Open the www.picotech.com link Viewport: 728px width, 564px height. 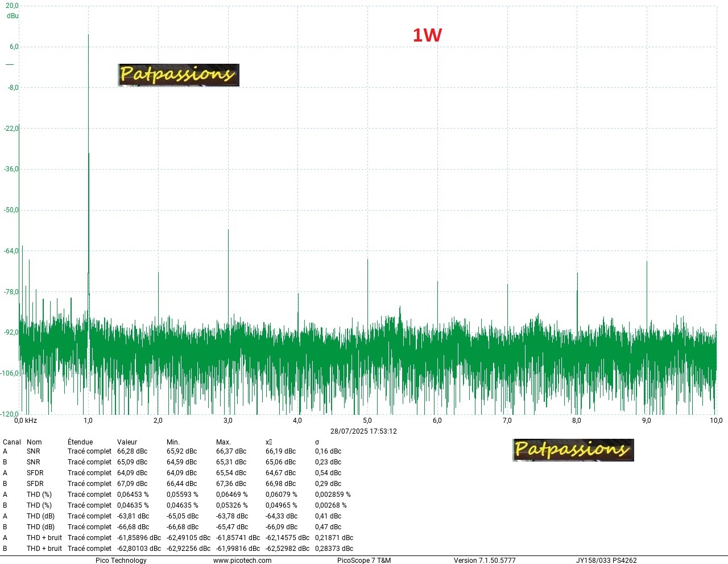pyautogui.click(x=242, y=561)
